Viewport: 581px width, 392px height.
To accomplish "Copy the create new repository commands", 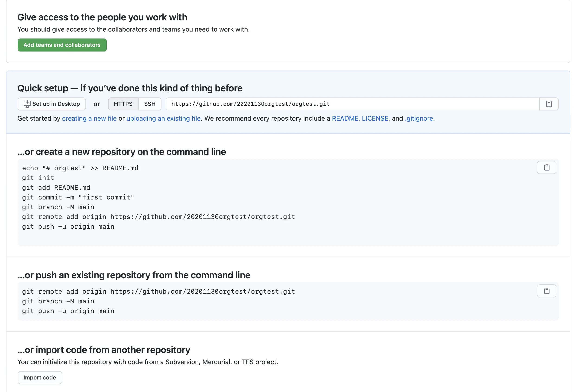I will pos(546,167).
